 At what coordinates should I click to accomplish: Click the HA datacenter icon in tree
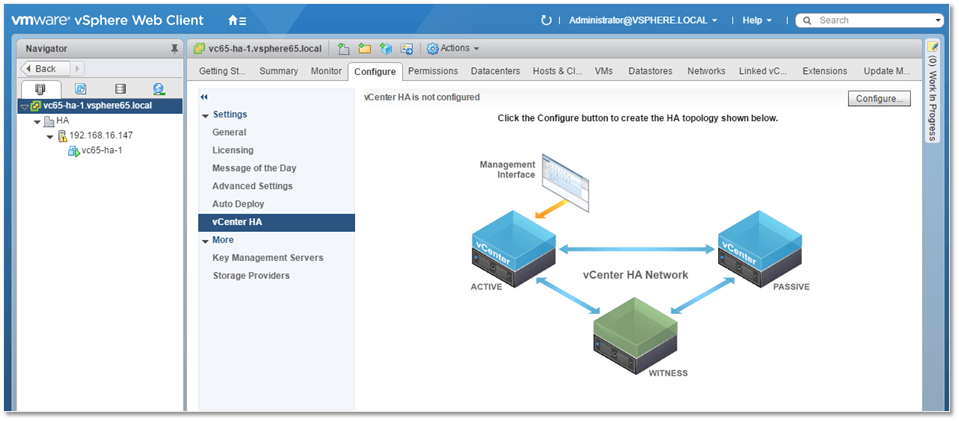coord(49,121)
